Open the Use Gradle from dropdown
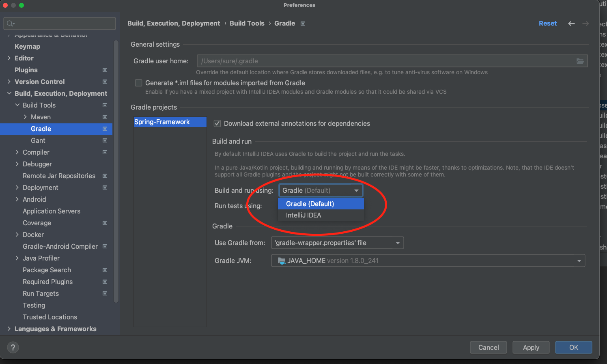607x364 pixels. pyautogui.click(x=337, y=243)
